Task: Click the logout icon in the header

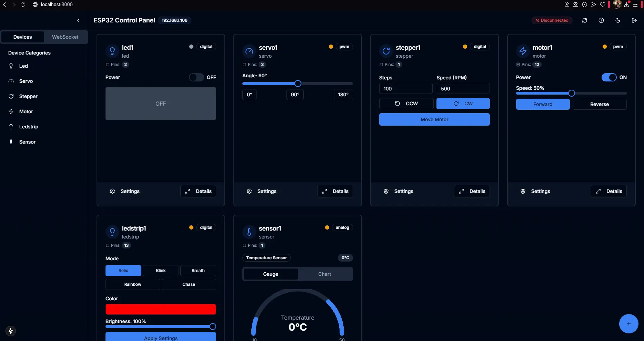Action: tap(634, 20)
